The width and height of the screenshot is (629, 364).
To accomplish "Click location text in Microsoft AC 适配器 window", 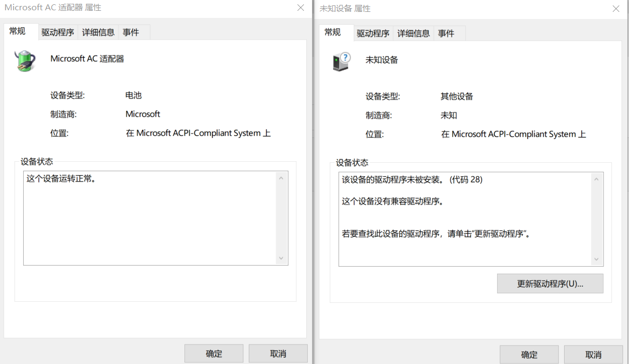I will [198, 133].
